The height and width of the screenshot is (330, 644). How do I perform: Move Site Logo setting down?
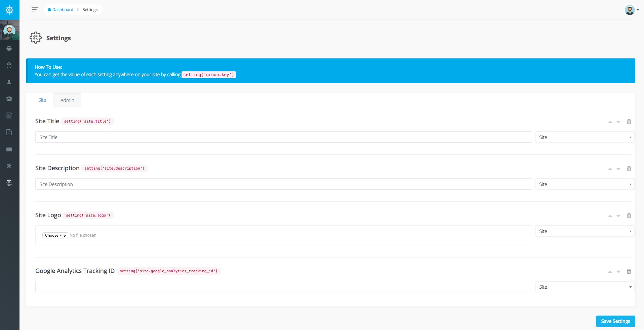(618, 216)
